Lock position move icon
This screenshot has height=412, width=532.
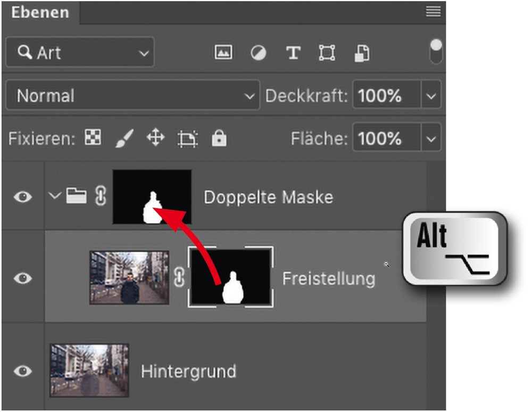pos(155,137)
